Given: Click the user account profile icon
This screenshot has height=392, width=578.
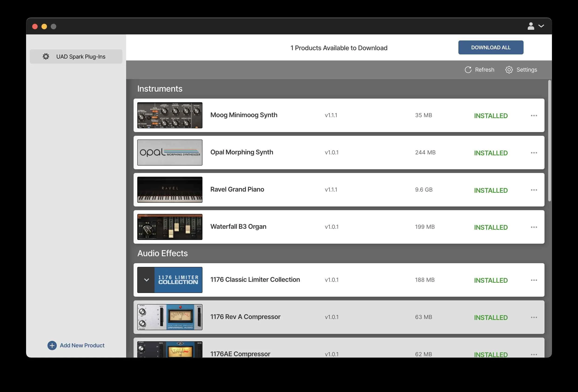Looking at the screenshot, I should coord(531,26).
